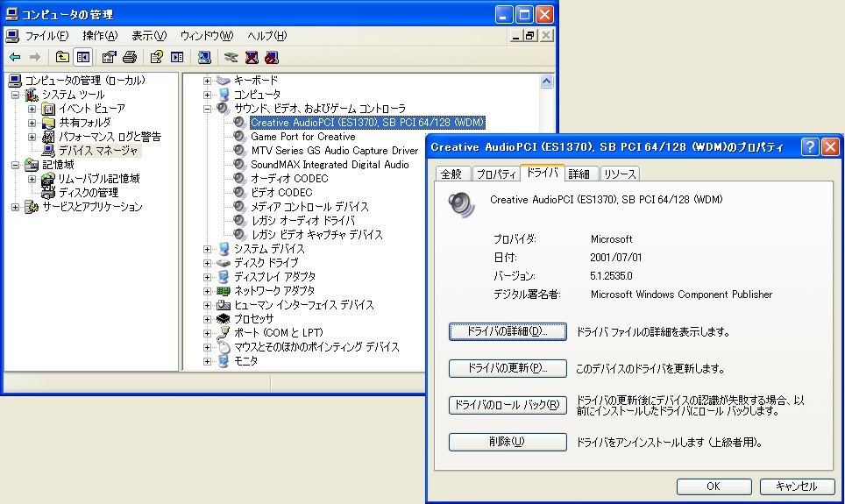Click the Scan for hardware changes icon

coord(204,57)
